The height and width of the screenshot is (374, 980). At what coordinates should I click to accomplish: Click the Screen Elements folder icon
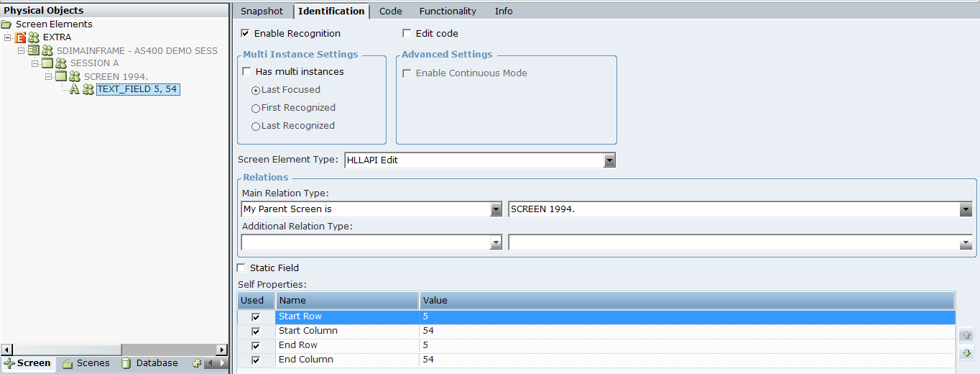click(6, 24)
